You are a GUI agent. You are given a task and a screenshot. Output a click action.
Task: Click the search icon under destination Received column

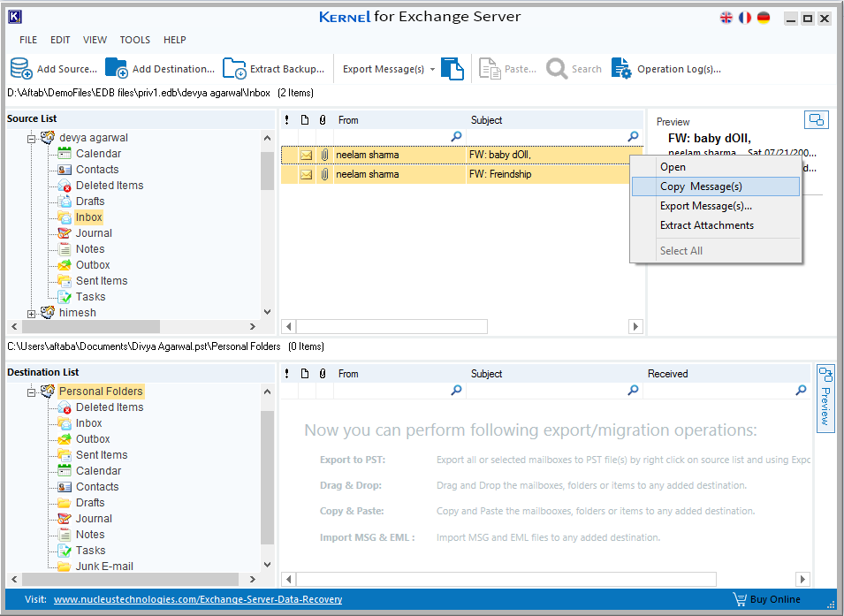[801, 390]
